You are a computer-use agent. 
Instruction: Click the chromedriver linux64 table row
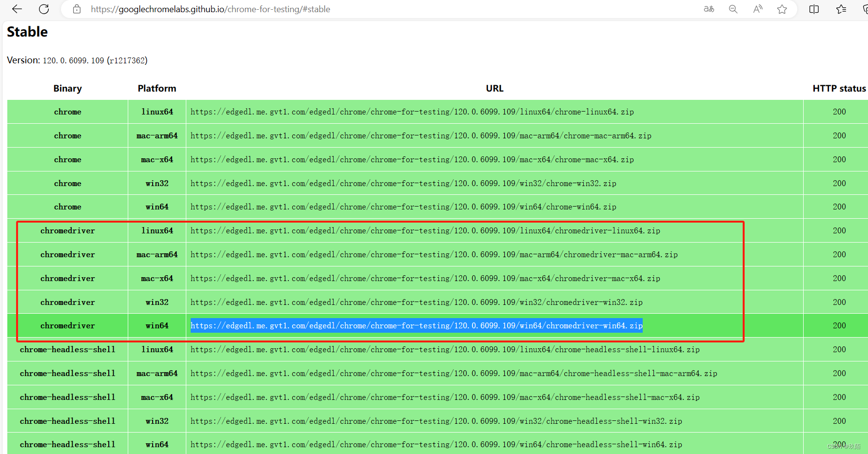point(425,230)
